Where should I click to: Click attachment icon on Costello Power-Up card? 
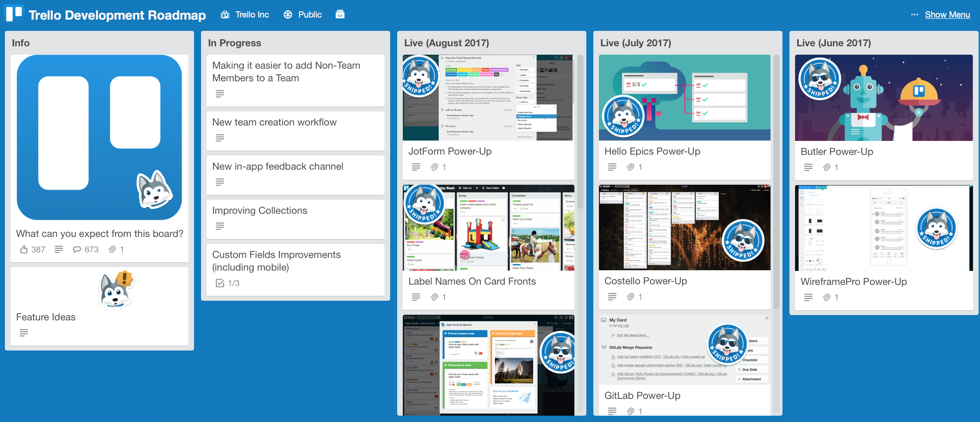(630, 296)
